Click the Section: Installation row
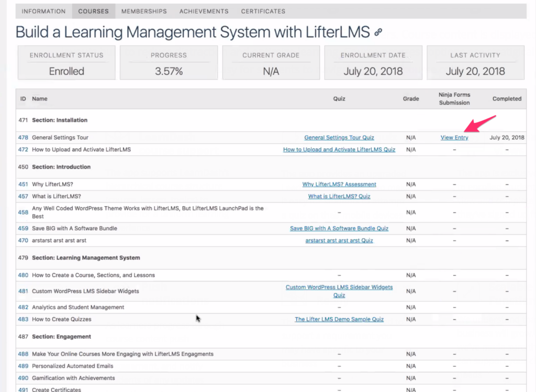The image size is (536, 392). pyautogui.click(x=271, y=120)
